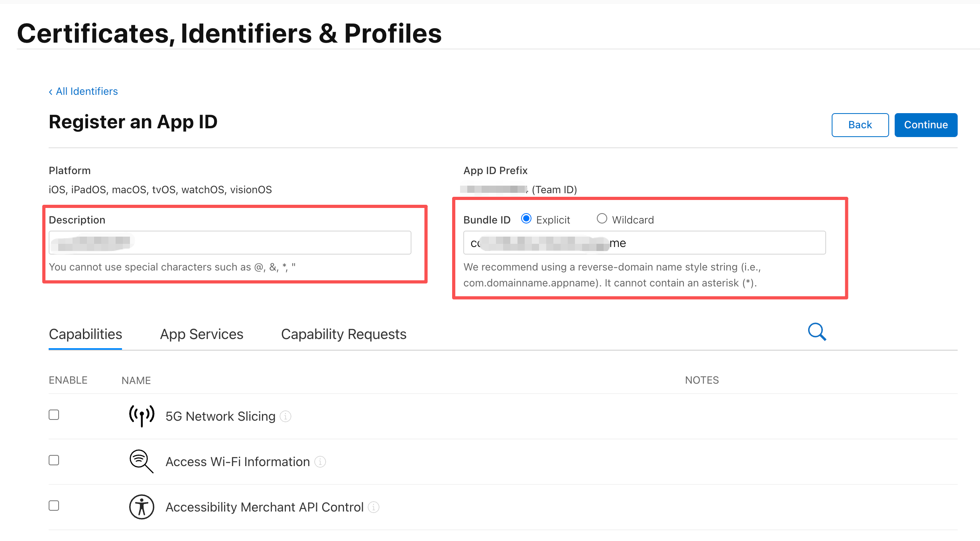Open the Capability Requests tab
Screen dimensions: 980x541
tap(344, 334)
